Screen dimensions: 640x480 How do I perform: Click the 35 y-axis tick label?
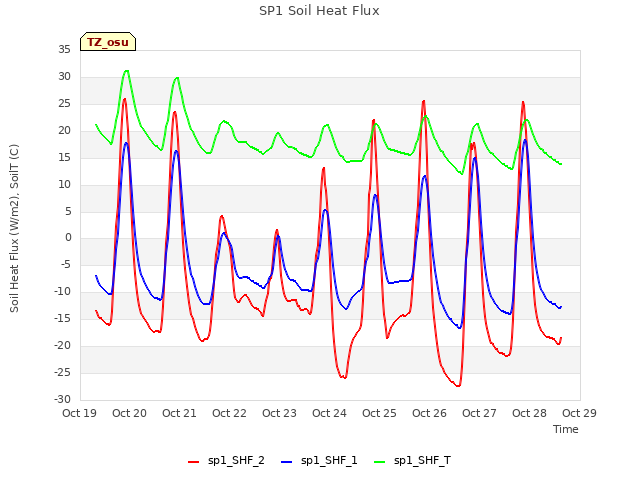64,49
